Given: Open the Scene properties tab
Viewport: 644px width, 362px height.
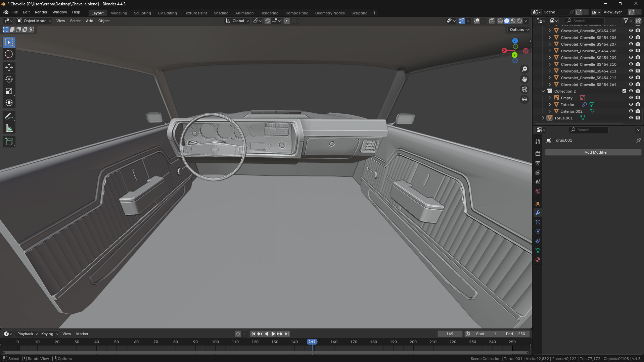Looking at the screenshot, I should 538,182.
